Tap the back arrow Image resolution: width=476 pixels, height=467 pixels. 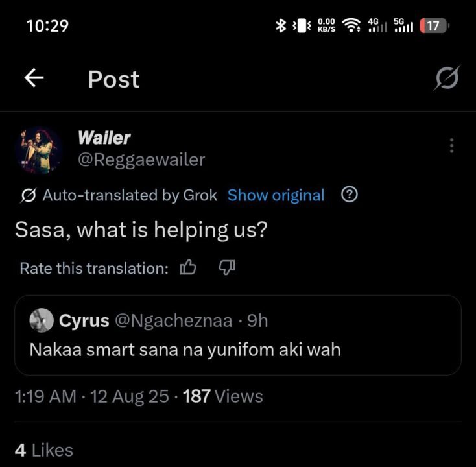(34, 78)
